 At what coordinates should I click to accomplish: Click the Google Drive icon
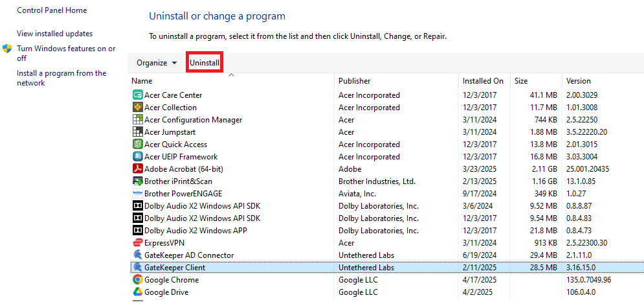[138, 292]
